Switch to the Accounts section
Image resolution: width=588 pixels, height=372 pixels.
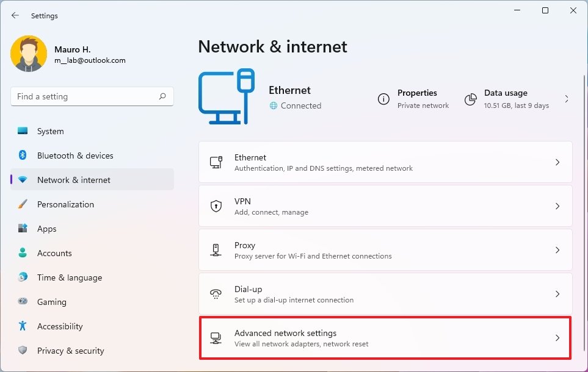point(55,253)
